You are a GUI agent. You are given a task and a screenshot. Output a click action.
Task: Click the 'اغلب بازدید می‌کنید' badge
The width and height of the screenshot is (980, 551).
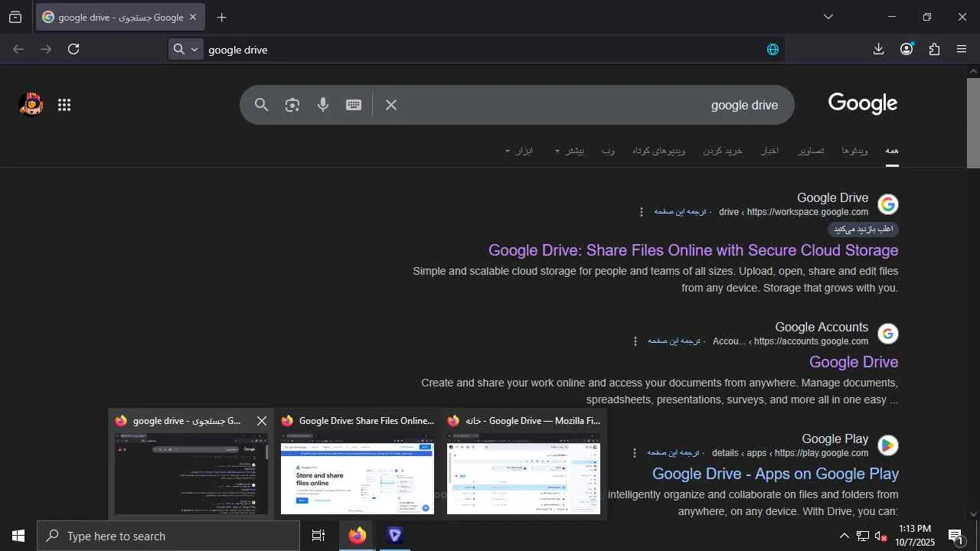(864, 230)
